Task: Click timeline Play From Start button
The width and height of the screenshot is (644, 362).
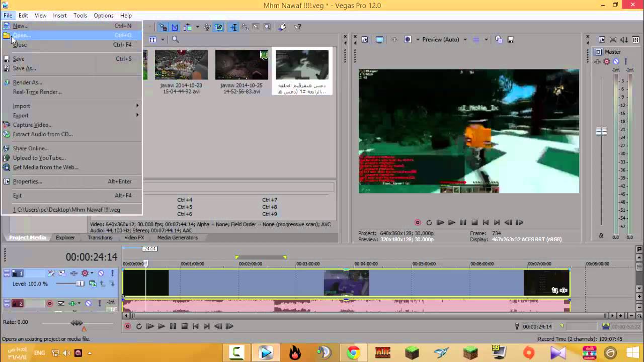Action: coord(150,326)
